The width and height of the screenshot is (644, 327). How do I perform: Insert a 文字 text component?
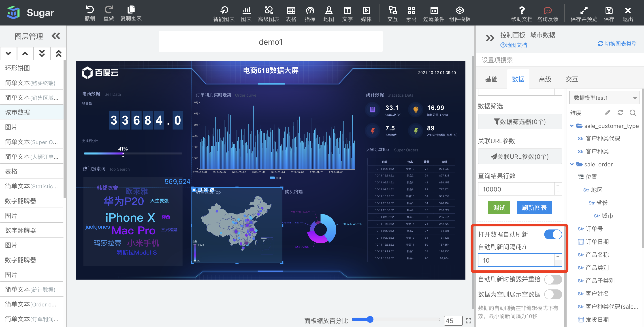click(x=347, y=13)
